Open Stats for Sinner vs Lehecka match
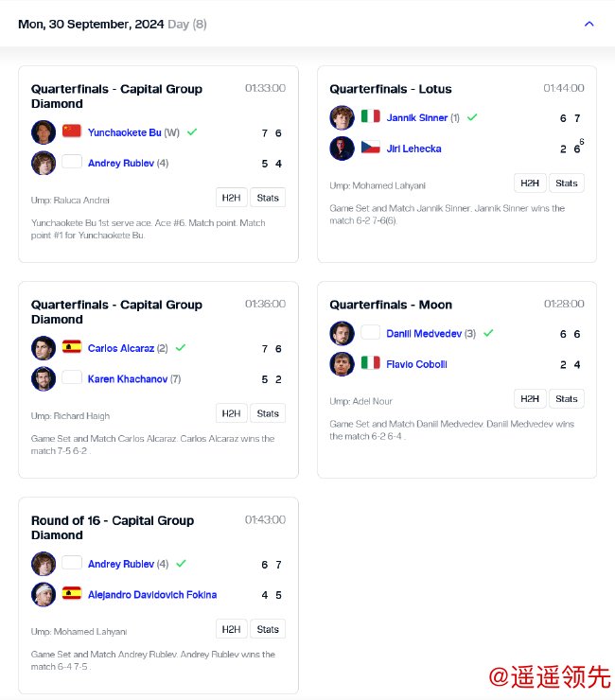615x700 pixels. pyautogui.click(x=567, y=184)
